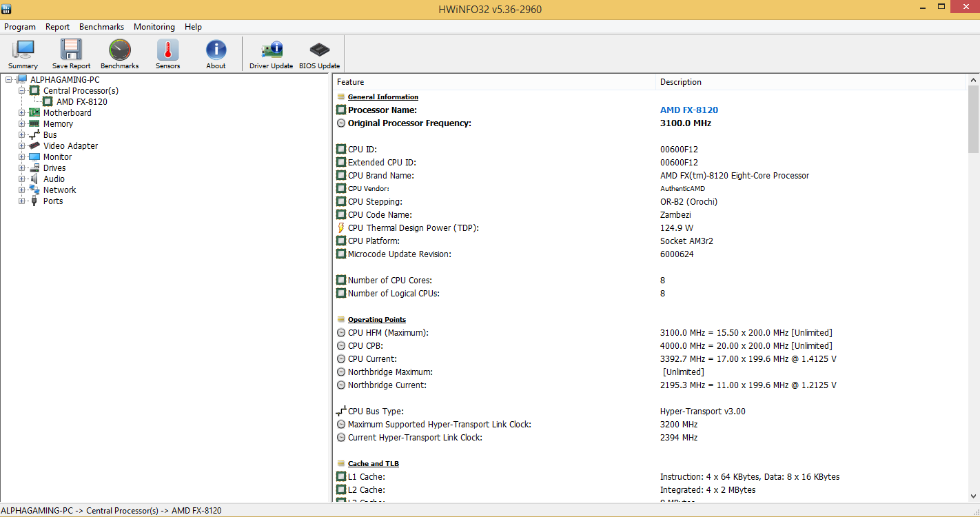Click the ALPHAGAMING-PC computer icon
The width and height of the screenshot is (980, 517).
(x=21, y=79)
